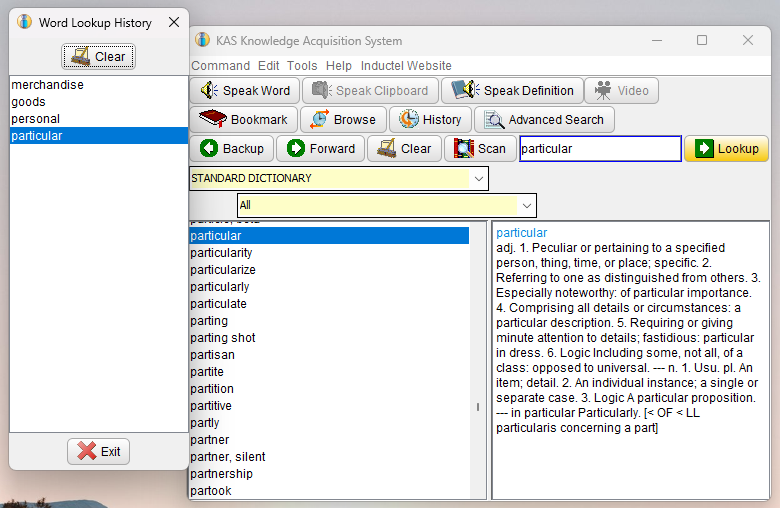This screenshot has width=780, height=508.
Task: Select particularity in word list
Action: (x=329, y=252)
